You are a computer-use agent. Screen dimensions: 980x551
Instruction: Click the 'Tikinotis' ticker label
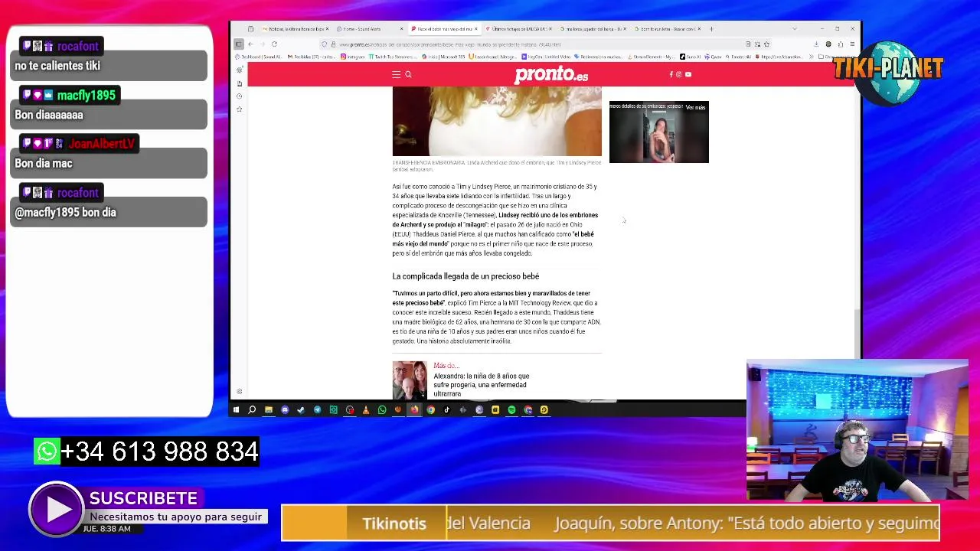pos(394,523)
